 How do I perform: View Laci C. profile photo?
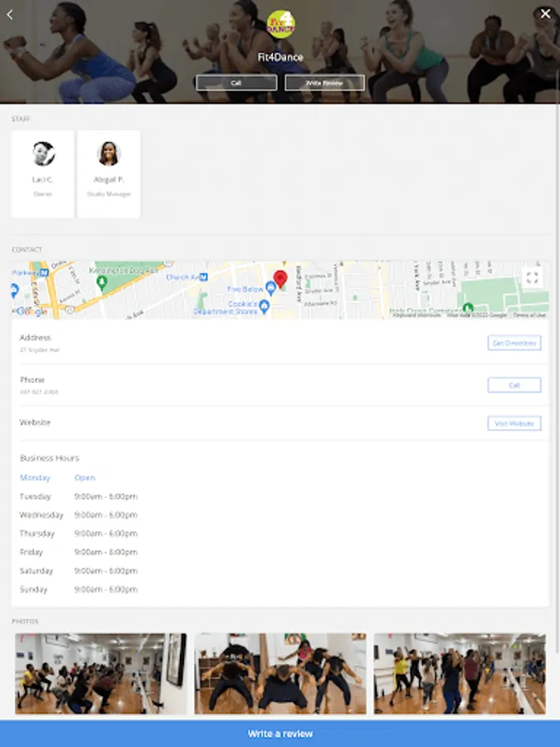click(x=43, y=154)
